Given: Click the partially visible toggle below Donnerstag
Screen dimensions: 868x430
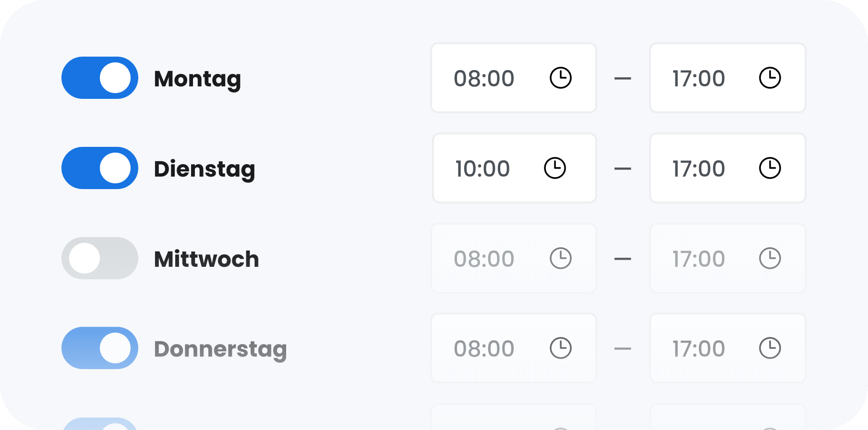Looking at the screenshot, I should coord(99,425).
